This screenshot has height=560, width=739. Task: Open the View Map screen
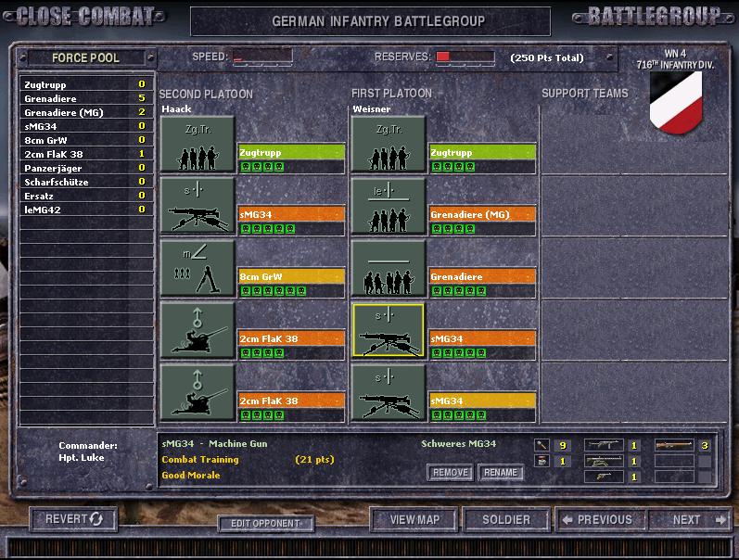(414, 519)
